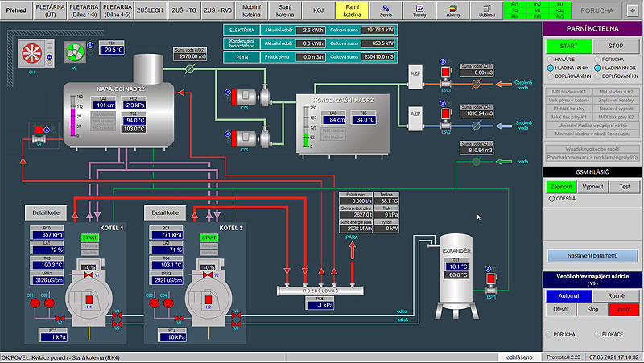Click the V9 valve icon
The width and height of the screenshot is (644, 363).
pyautogui.click(x=39, y=135)
